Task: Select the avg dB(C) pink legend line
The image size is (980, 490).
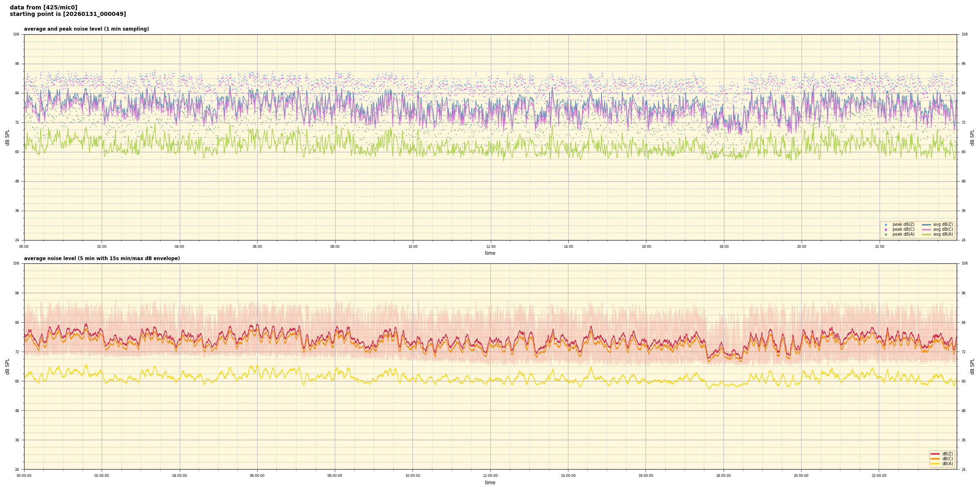Action: coord(927,229)
